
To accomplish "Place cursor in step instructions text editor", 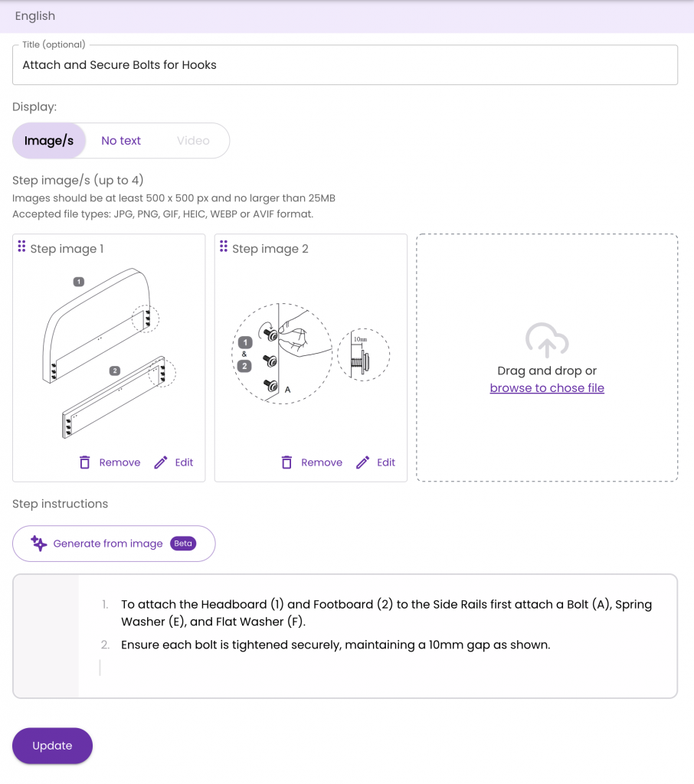I will [345, 636].
